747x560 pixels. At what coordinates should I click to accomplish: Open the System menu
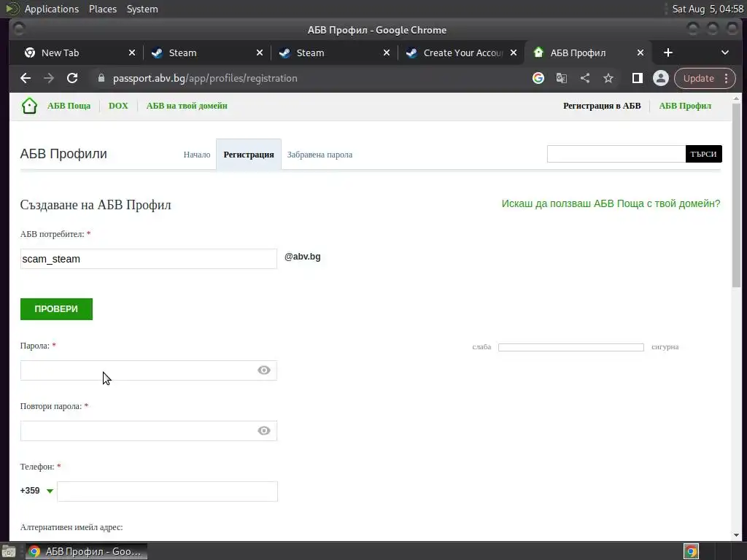pyautogui.click(x=142, y=9)
